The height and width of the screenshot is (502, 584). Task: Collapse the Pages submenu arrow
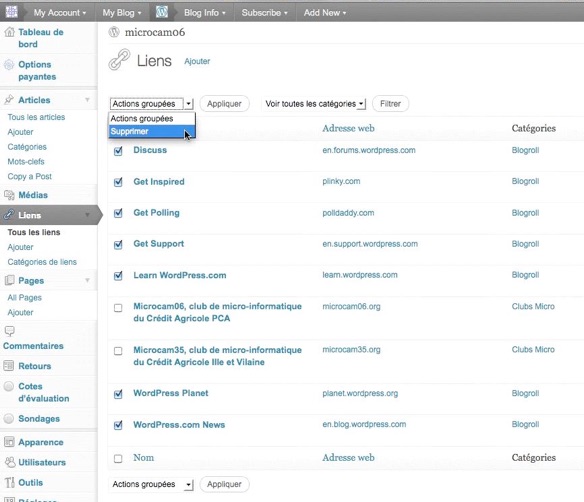coord(88,280)
